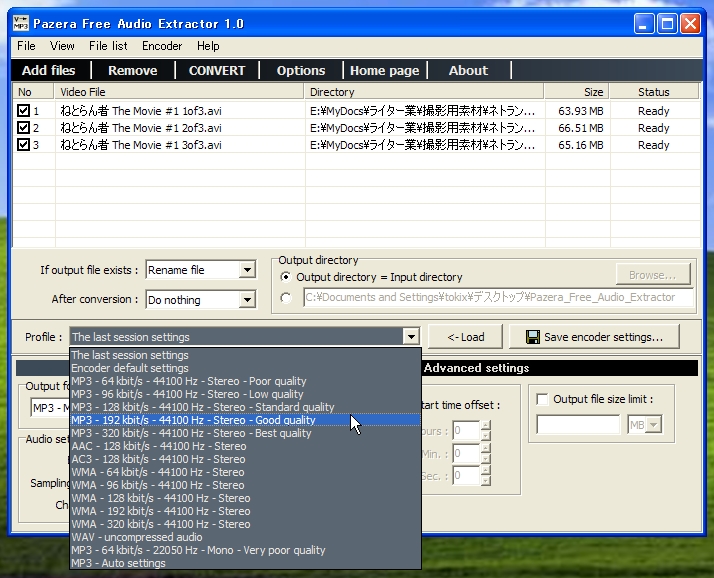The height and width of the screenshot is (578, 714).
Task: Open the MB unit dropdown
Action: pyautogui.click(x=654, y=425)
